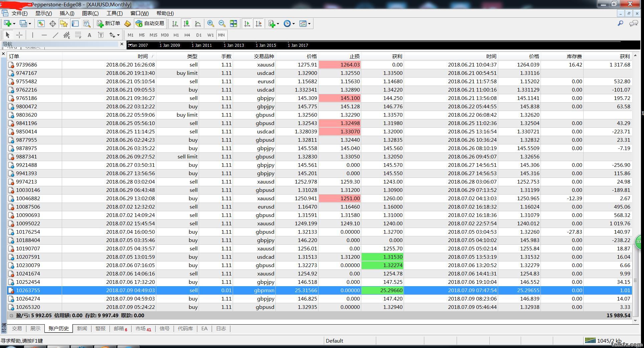Select the trendline tool
This screenshot has height=348, width=644.
click(x=55, y=35)
